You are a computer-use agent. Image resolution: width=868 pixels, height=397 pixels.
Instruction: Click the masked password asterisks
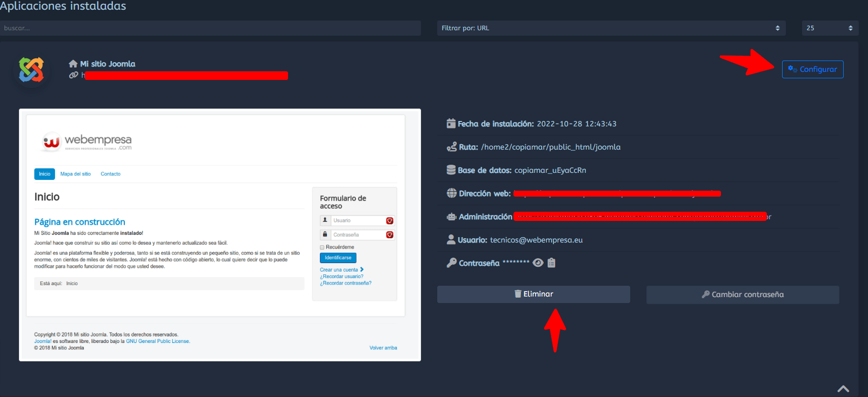(516, 262)
